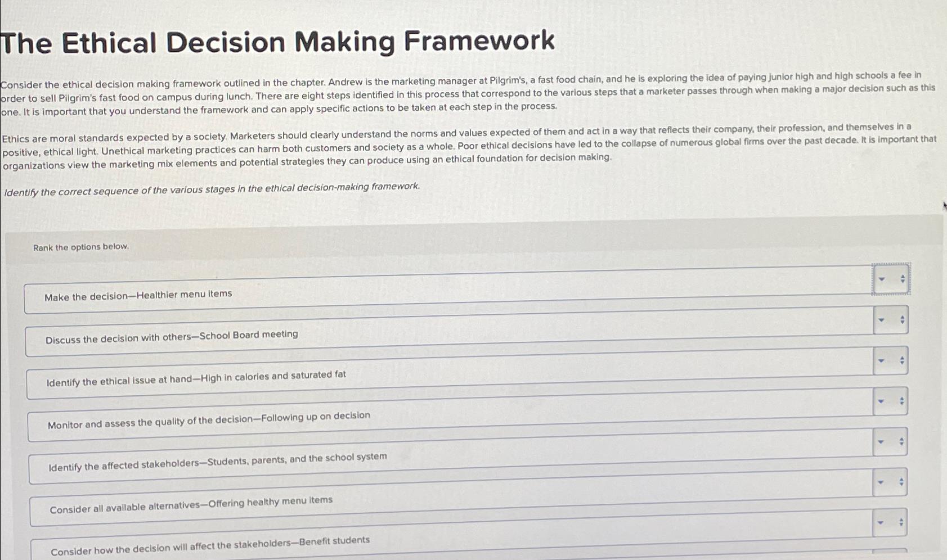Click the stepper beside "Identify the affected stakeholders"
Image resolution: width=947 pixels, height=560 pixels.
coord(902,441)
